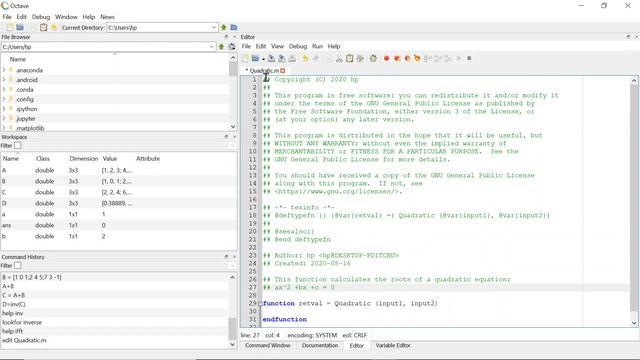Undock the Editor panel

628,37
